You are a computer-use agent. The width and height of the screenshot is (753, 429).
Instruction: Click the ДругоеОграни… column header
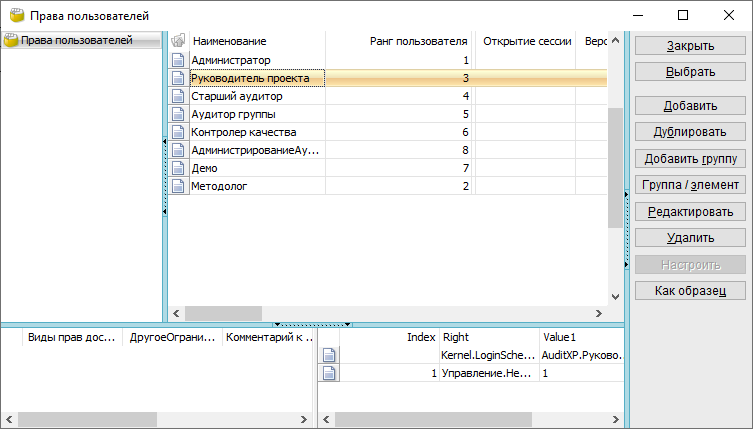172,337
